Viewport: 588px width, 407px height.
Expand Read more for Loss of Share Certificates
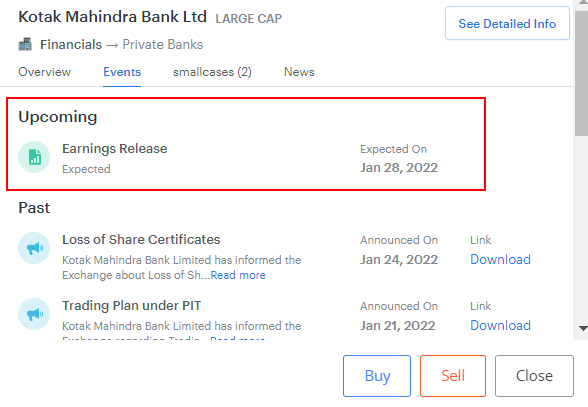(x=238, y=275)
